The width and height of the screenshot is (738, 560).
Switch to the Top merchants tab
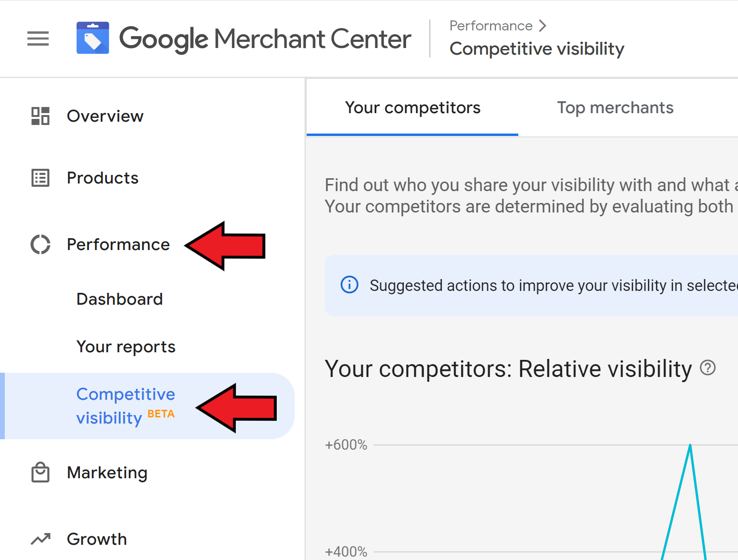[x=615, y=107]
